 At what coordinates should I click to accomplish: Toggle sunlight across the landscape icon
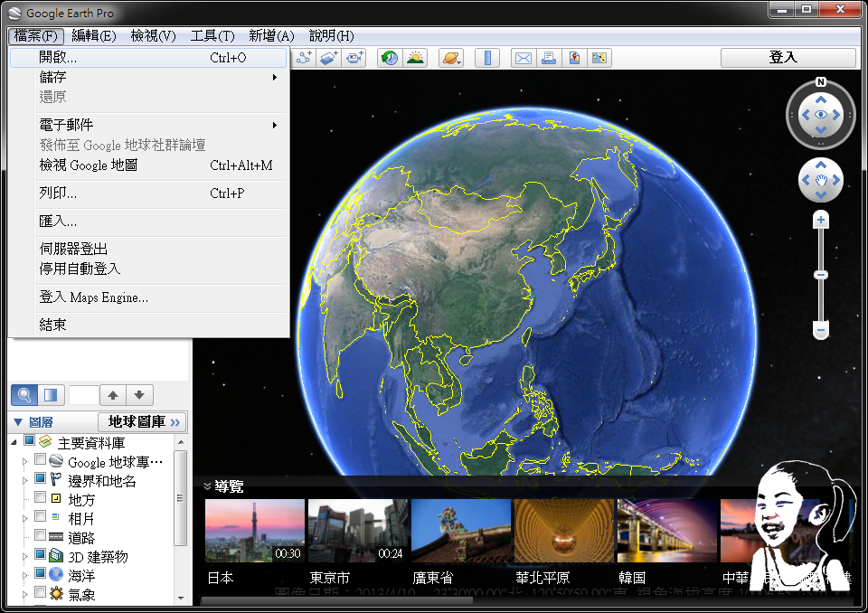click(x=415, y=58)
